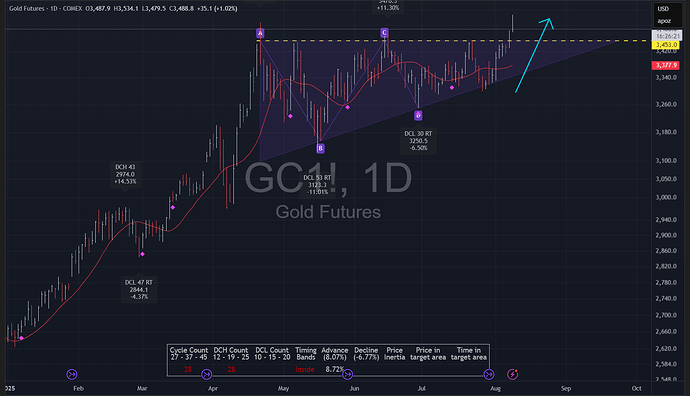690x396 pixels.
Task: Click the Feb label on time axis
Action: coord(78,388)
